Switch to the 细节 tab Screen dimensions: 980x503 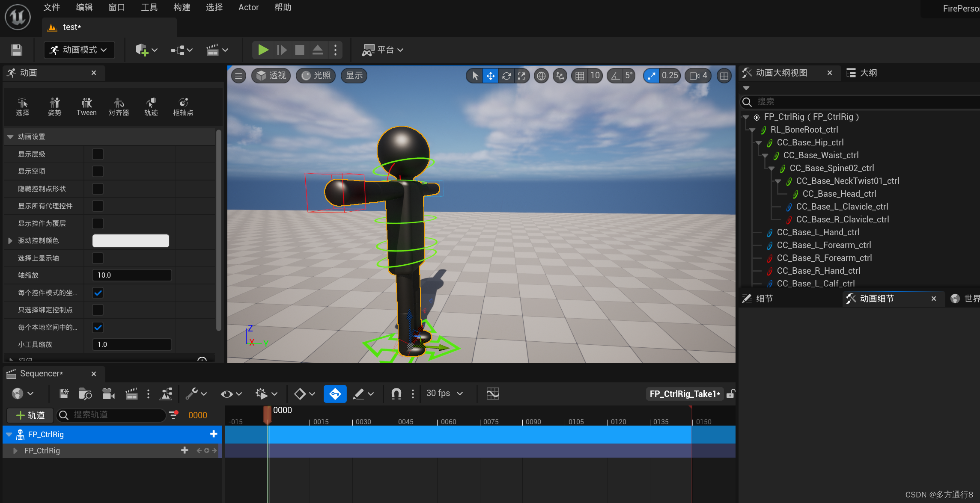pos(758,299)
